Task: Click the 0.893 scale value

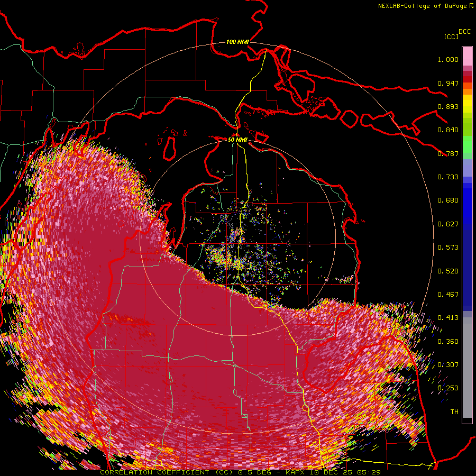Action: [448, 106]
